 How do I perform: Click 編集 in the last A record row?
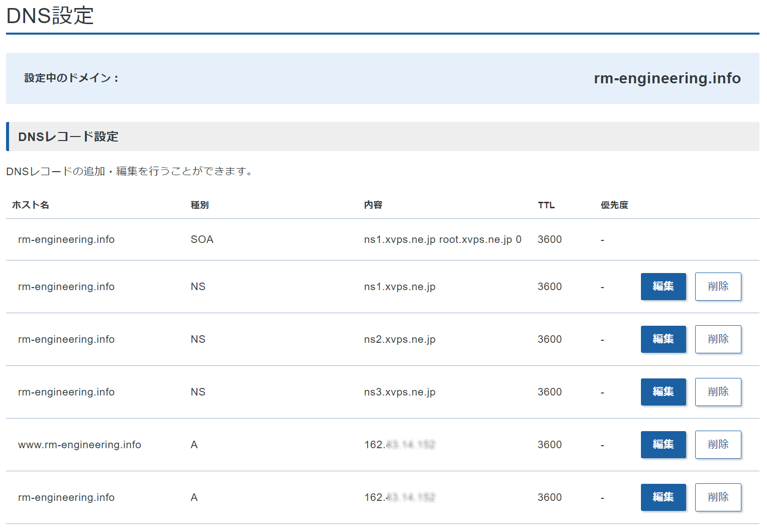point(663,497)
